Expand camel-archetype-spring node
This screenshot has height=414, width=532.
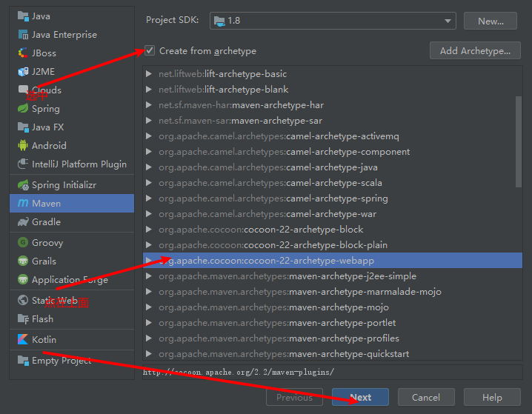click(149, 198)
